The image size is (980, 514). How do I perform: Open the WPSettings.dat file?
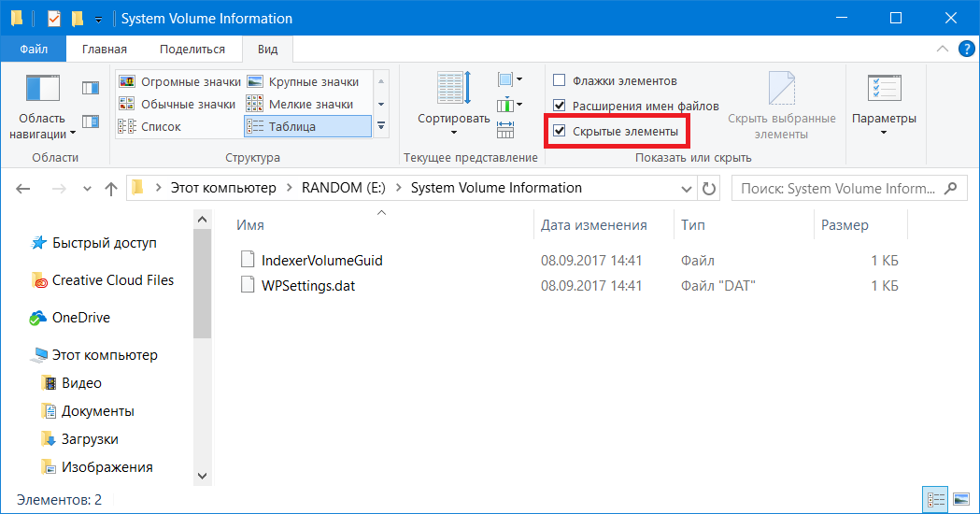308,285
